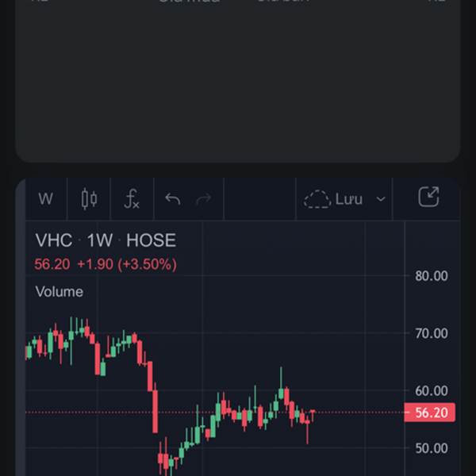Open the candlestick chart style selector
Screen dimensions: 476x476
(90, 199)
